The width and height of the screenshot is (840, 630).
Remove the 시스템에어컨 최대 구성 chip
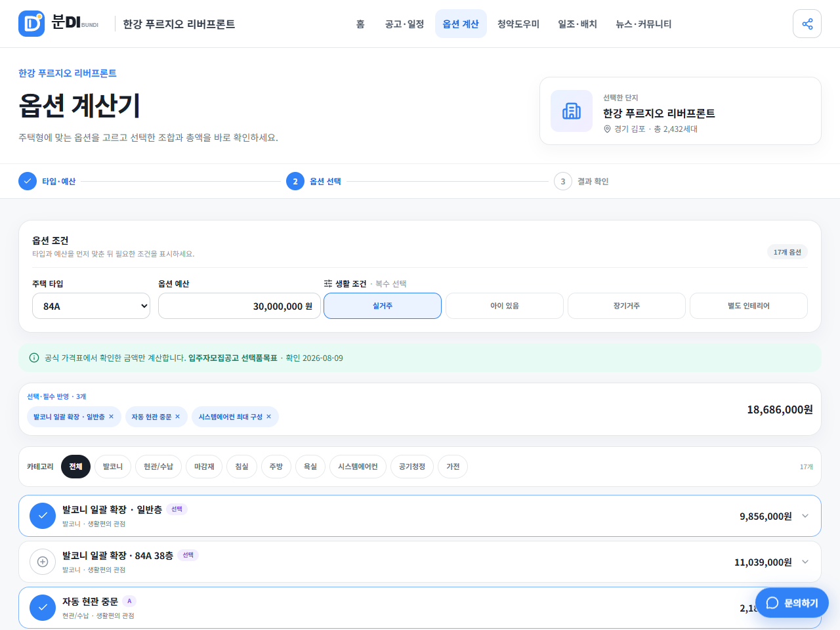[268, 417]
